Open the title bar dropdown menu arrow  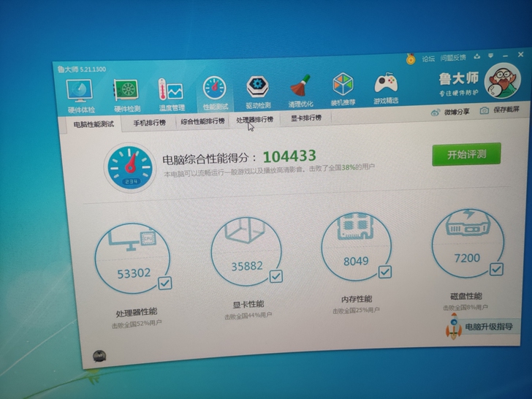[x=490, y=56]
